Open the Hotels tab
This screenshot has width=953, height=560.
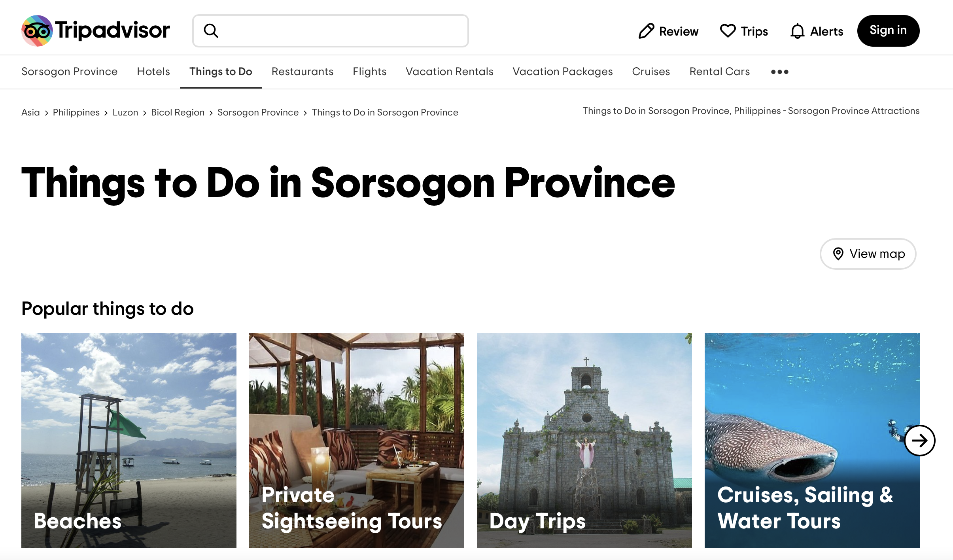point(153,72)
